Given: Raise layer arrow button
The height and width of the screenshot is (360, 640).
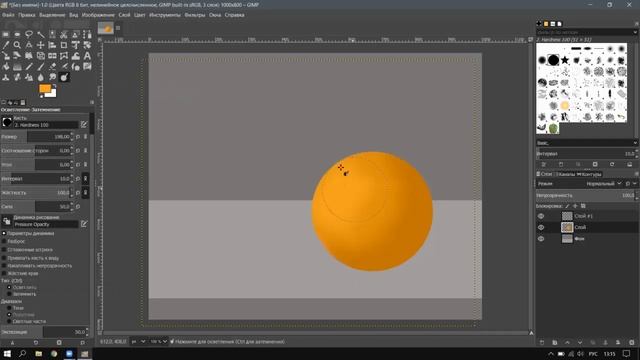Looking at the screenshot, I should (x=567, y=342).
